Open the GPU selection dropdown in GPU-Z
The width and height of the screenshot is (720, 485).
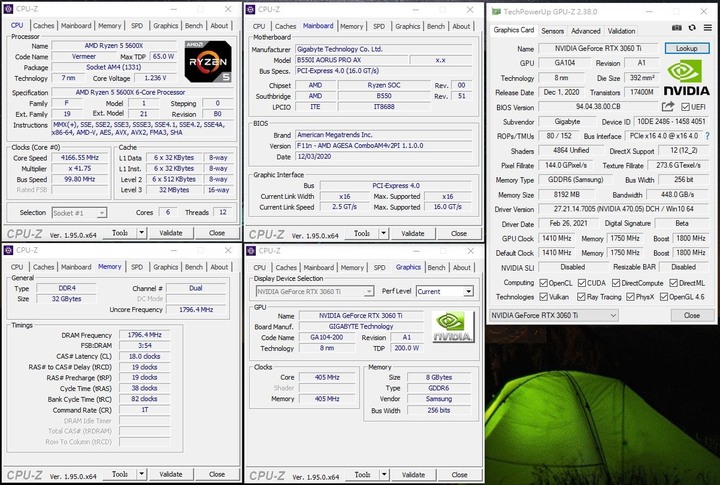554,315
